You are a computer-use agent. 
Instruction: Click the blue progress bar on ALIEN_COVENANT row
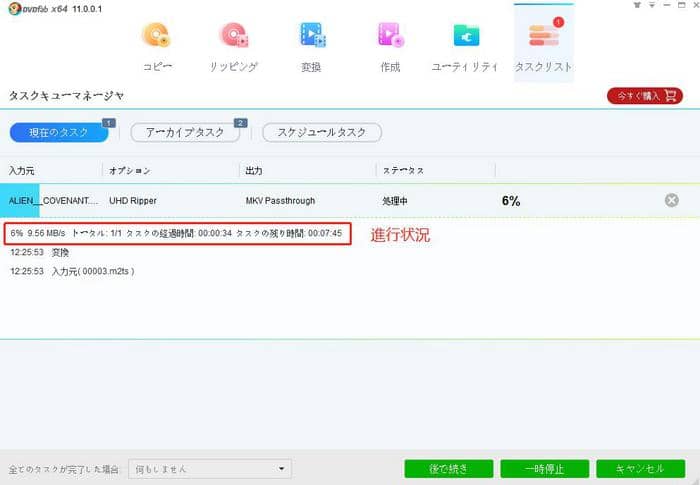coord(20,200)
